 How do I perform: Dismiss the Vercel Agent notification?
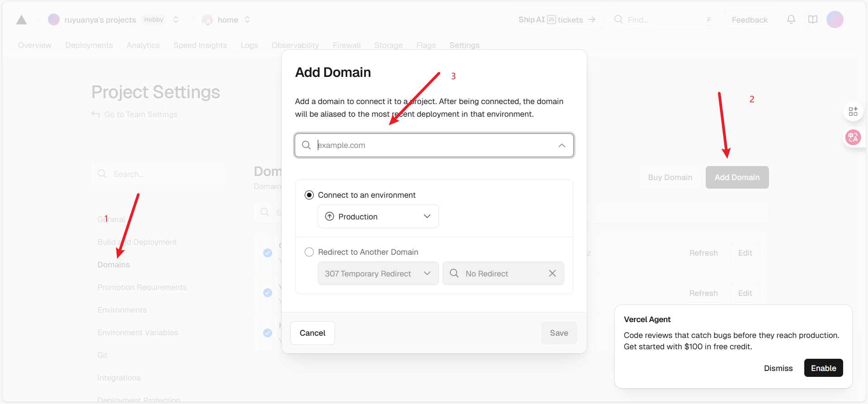[x=778, y=368]
